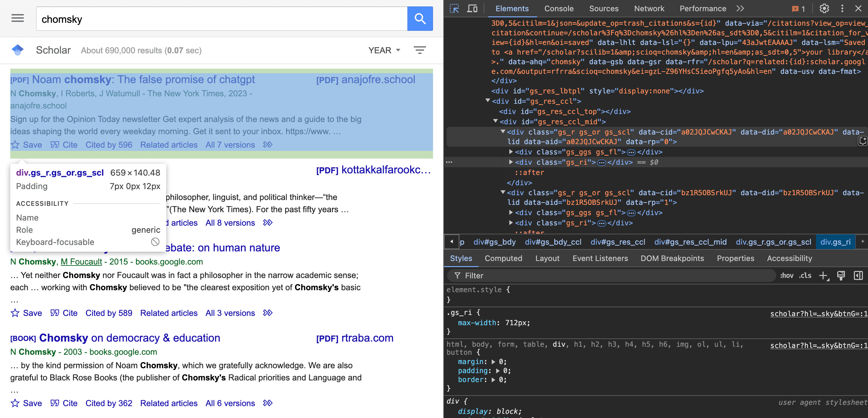Image resolution: width=868 pixels, height=418 pixels.
Task: Collapse div with data-cid bz1R5OBSrkUJ
Action: pyautogui.click(x=503, y=192)
